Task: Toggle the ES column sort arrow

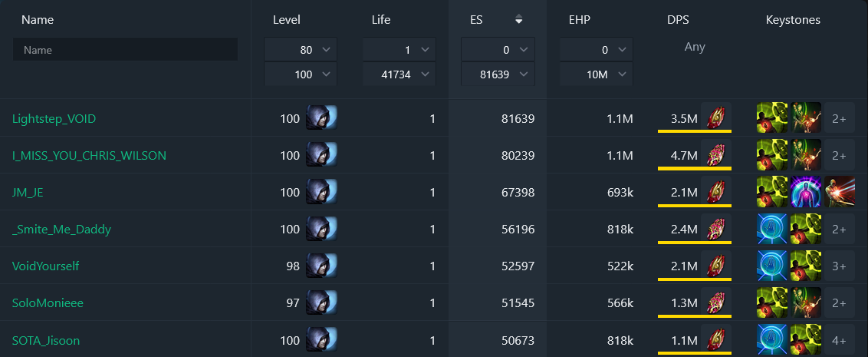Action: (x=519, y=20)
